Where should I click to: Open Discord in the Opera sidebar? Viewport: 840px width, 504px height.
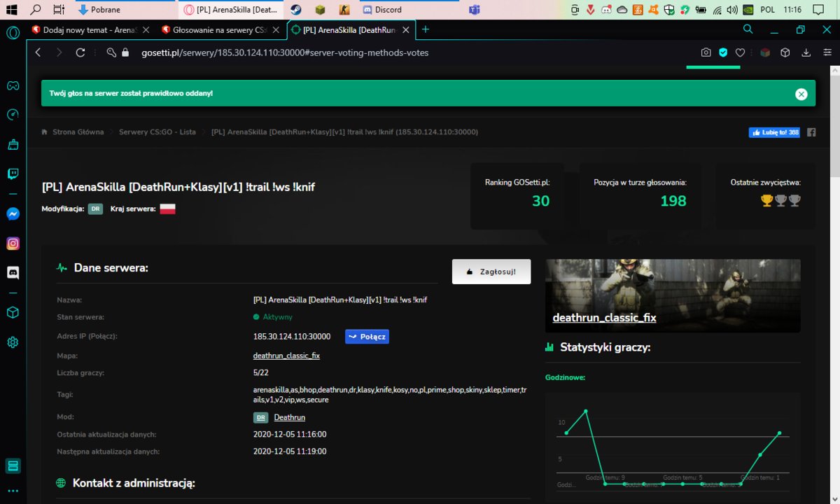(x=13, y=272)
